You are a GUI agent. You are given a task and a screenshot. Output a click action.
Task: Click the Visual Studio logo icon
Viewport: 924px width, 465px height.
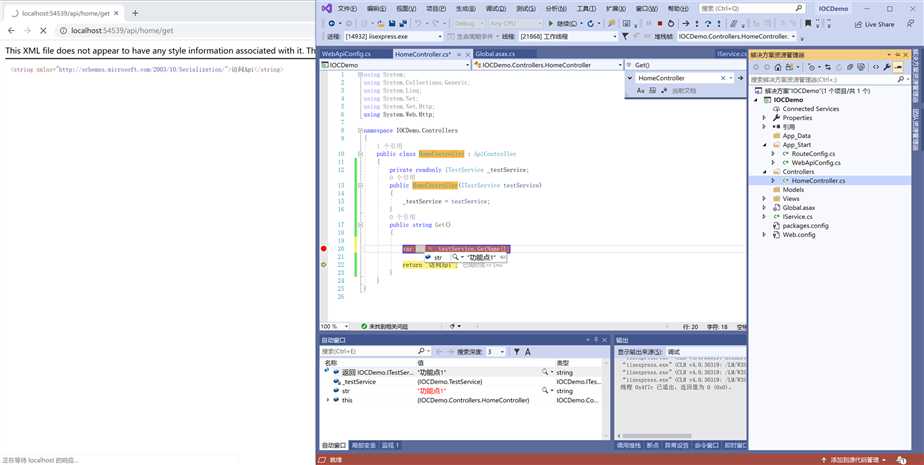click(326, 8)
